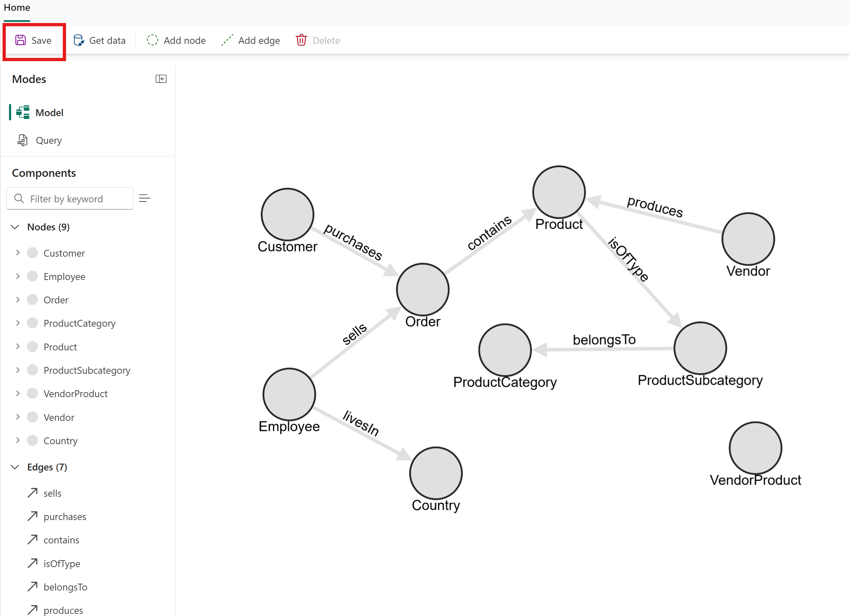849x616 pixels.
Task: Switch to Model mode
Action: click(x=49, y=112)
